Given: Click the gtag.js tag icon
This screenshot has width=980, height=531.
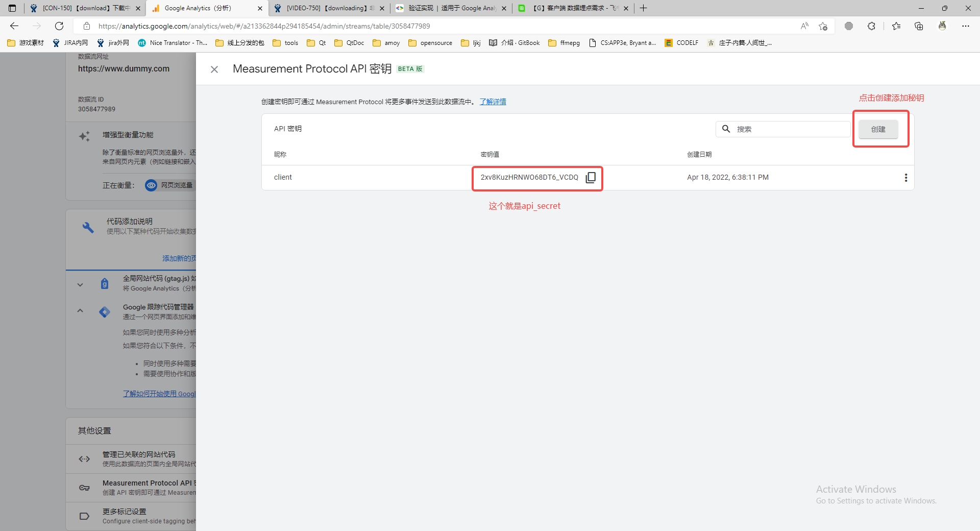Looking at the screenshot, I should [x=105, y=283].
